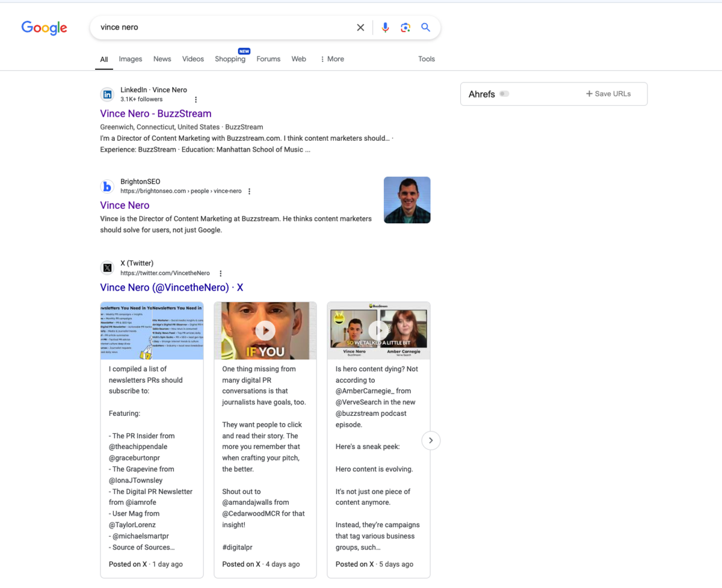
Task: Click the X (Twitter) favicon icon
Action: point(107,268)
